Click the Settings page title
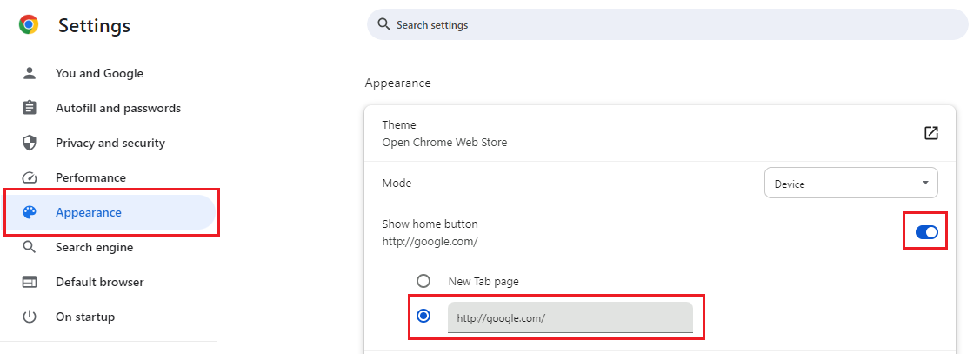980x354 pixels. point(95,25)
